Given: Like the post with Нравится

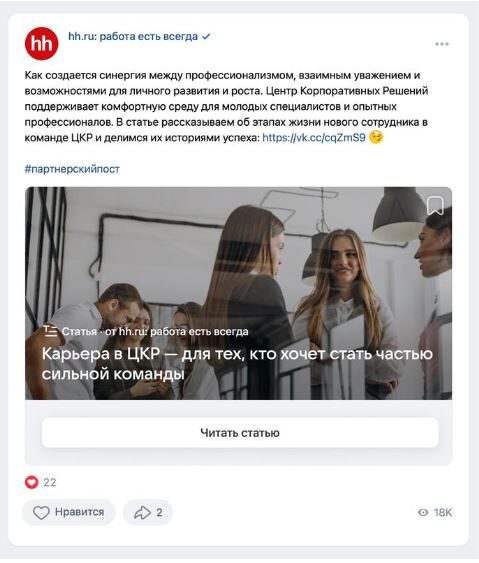Looking at the screenshot, I should click(69, 512).
